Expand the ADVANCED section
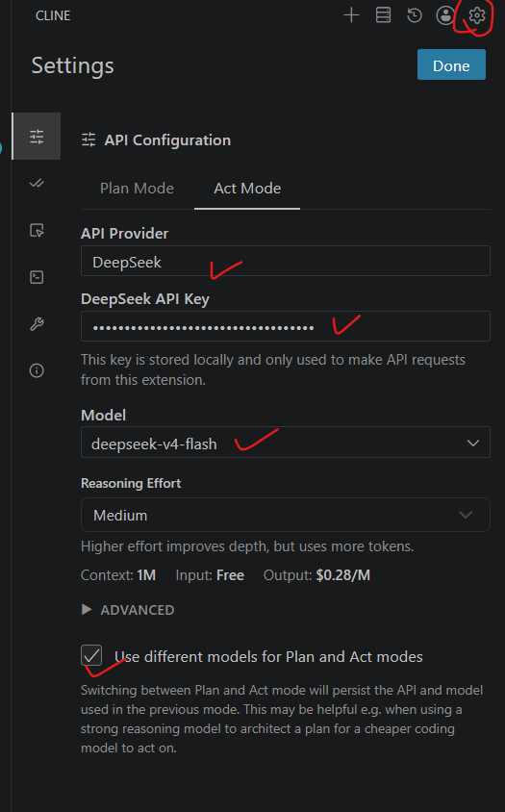Image resolution: width=505 pixels, height=812 pixels. point(128,610)
